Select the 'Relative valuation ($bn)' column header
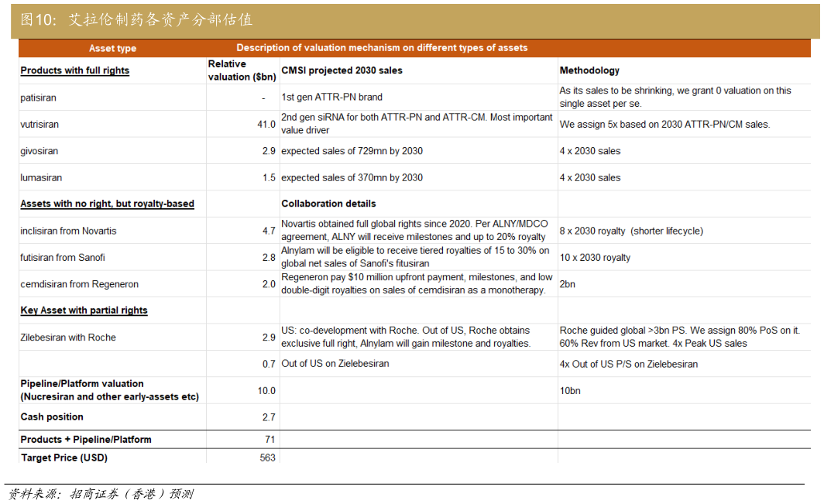824x504 pixels. pos(241,70)
